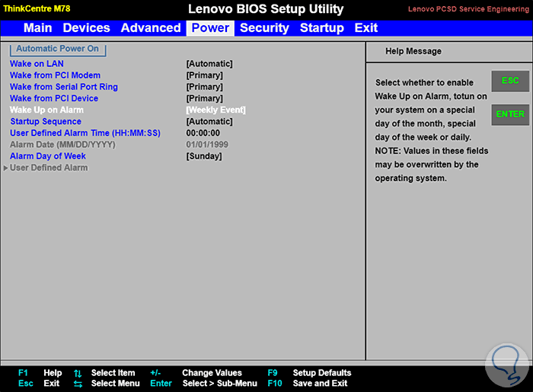Select User Defined Alarm Time label
Viewport: 533px width, 392px height.
click(85, 133)
